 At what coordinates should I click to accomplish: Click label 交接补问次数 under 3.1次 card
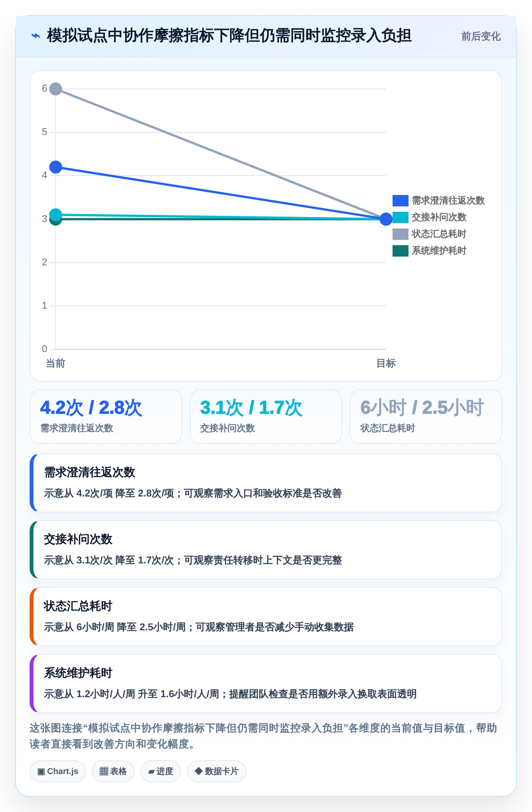click(x=228, y=428)
